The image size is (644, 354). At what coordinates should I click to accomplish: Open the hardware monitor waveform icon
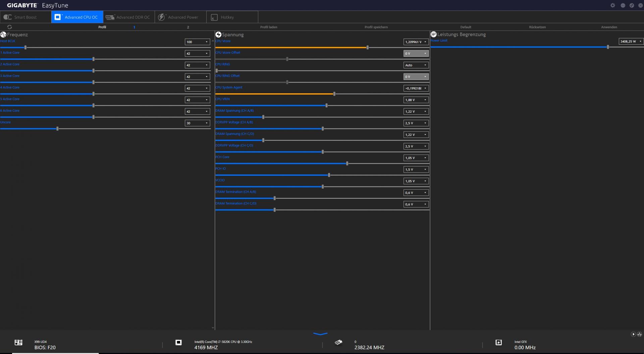(639, 334)
